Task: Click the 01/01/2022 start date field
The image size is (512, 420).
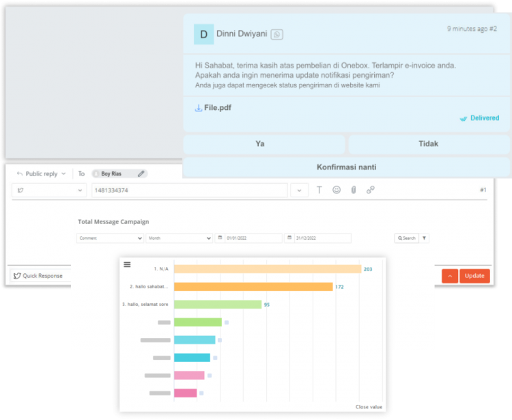Action: 249,238
